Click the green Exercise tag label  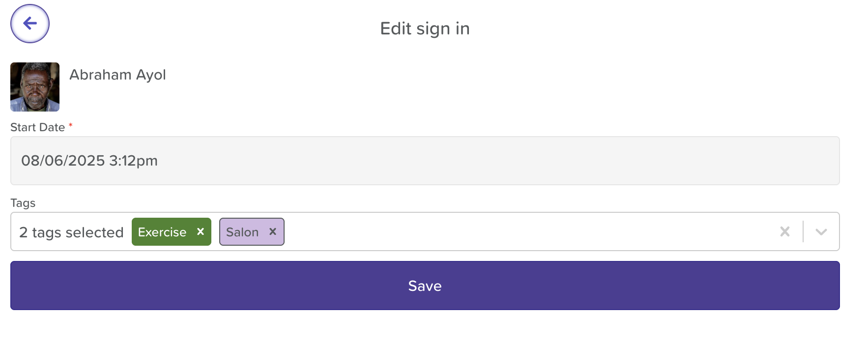(162, 232)
